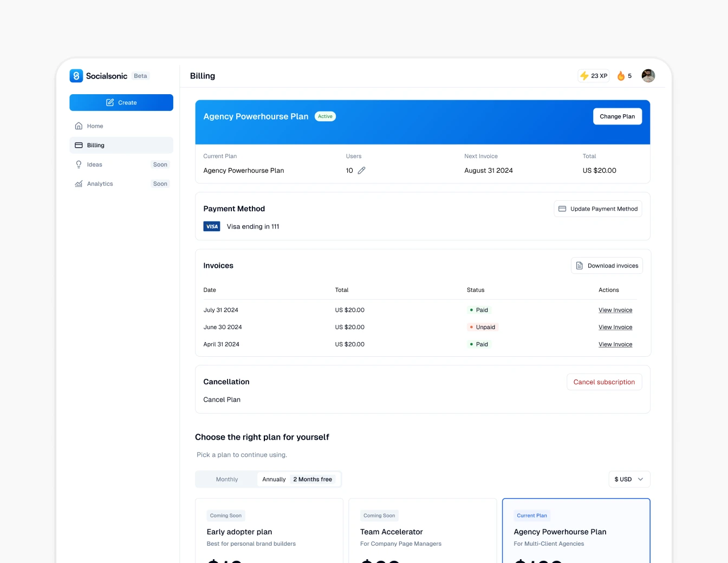Open the profile avatar menu
The width and height of the screenshot is (728, 563).
[648, 76]
